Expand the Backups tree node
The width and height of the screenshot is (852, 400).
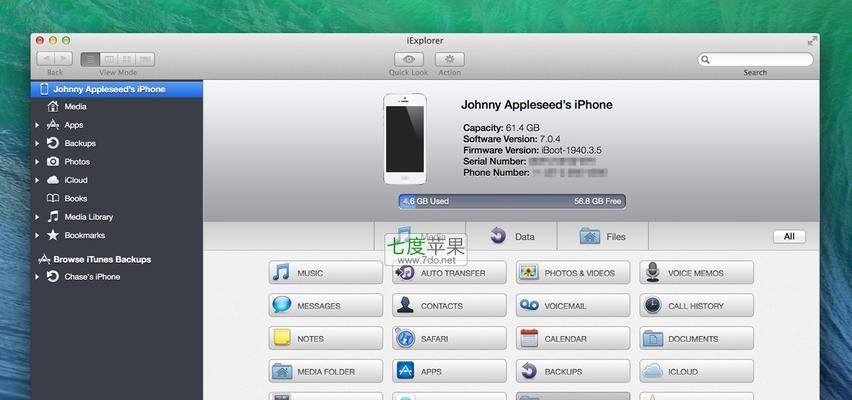pyautogui.click(x=37, y=143)
